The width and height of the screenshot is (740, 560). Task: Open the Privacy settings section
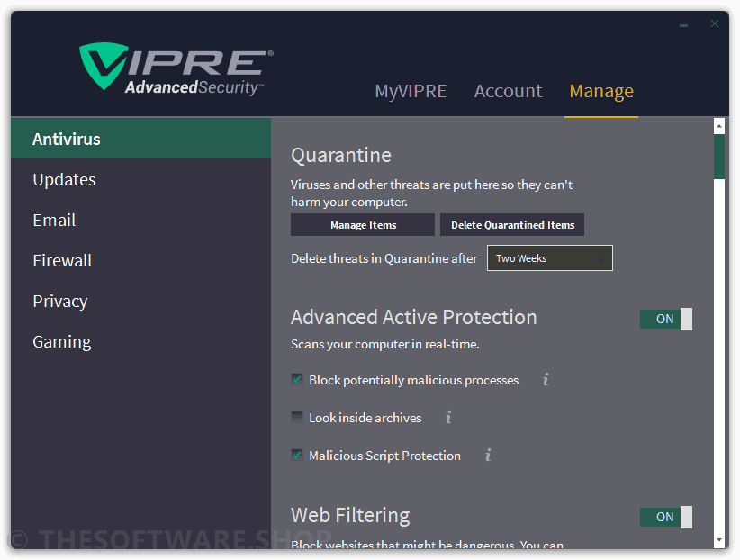(x=141, y=302)
